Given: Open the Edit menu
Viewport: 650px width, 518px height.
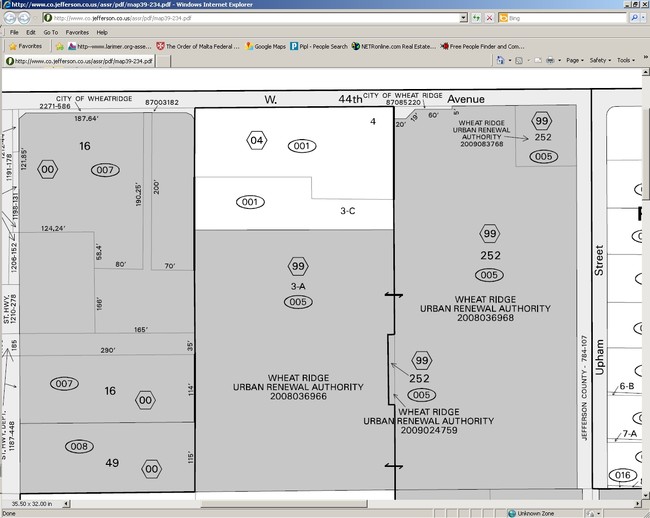Looking at the screenshot, I should tap(30, 32).
